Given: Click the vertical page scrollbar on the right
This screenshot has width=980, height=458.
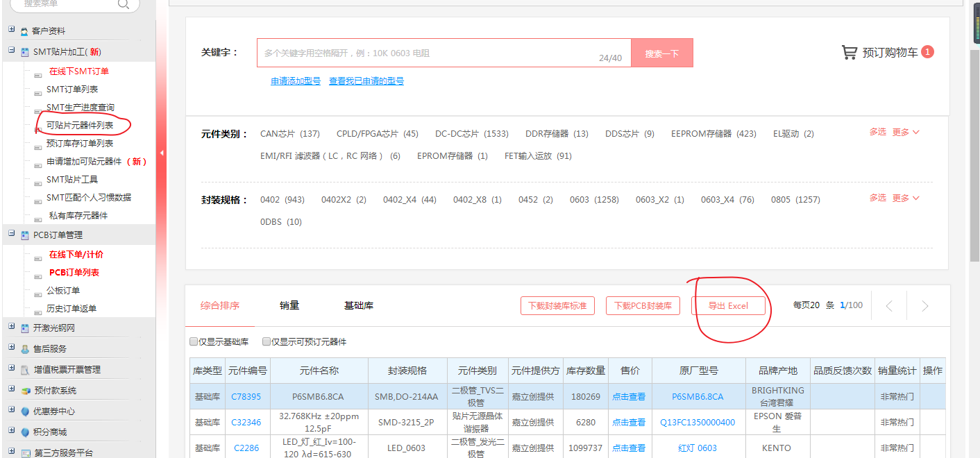Looking at the screenshot, I should [x=974, y=139].
